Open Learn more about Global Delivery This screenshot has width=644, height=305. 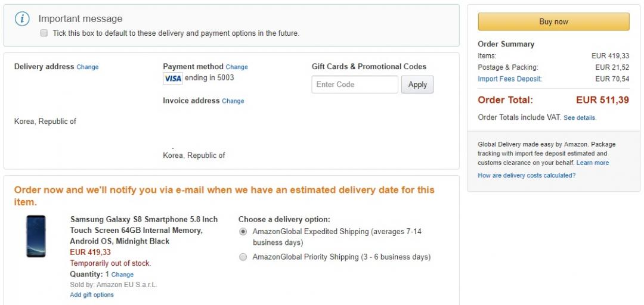point(593,163)
